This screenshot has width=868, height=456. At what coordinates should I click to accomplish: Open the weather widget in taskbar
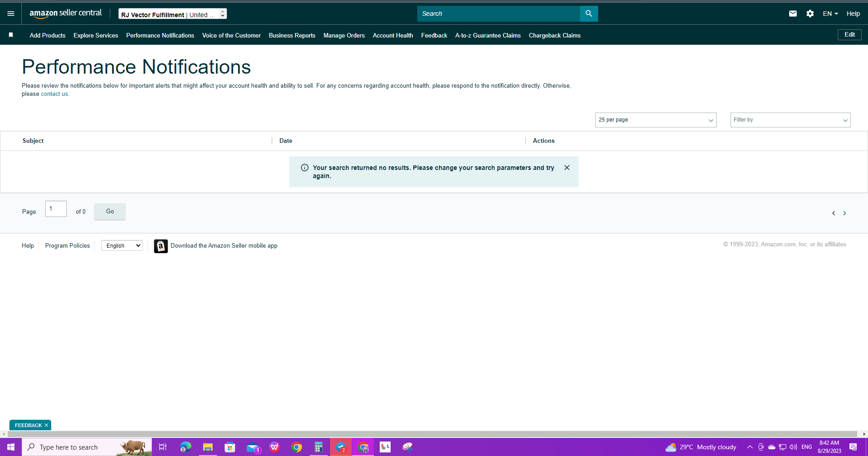pyautogui.click(x=701, y=447)
